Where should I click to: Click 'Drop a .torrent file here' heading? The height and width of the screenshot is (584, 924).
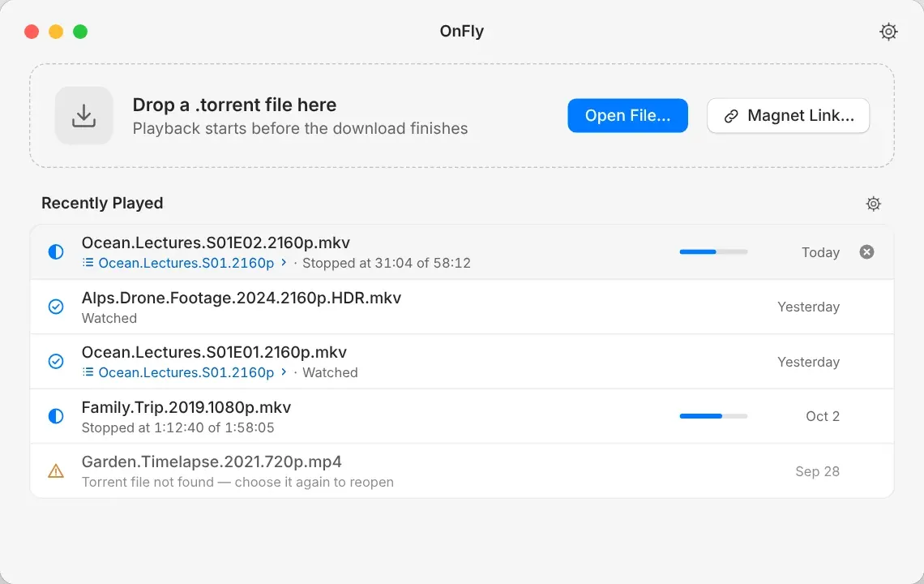[x=234, y=105]
